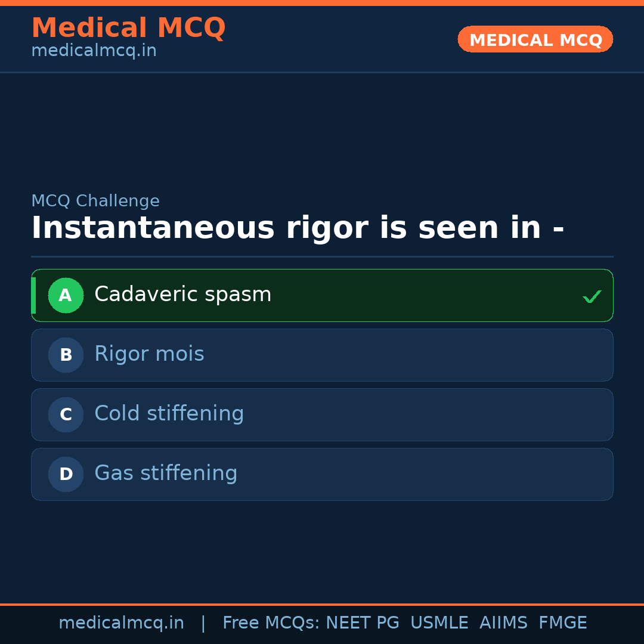The height and width of the screenshot is (644, 644).
Task: Click the green checkmark on the correct answer
Action: point(592,295)
